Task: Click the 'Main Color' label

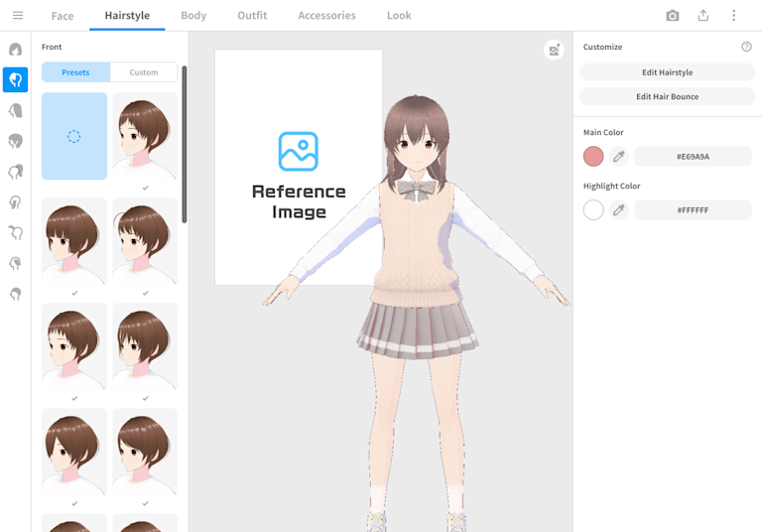Action: [603, 132]
